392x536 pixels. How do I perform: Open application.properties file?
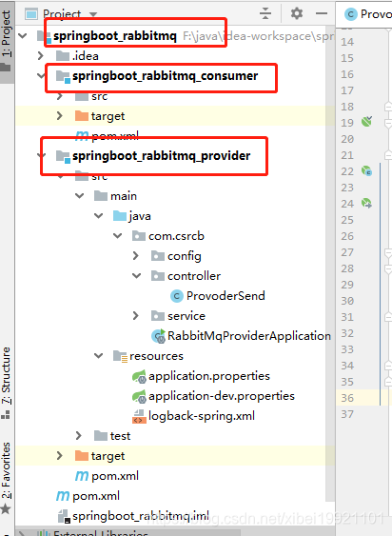tap(209, 376)
